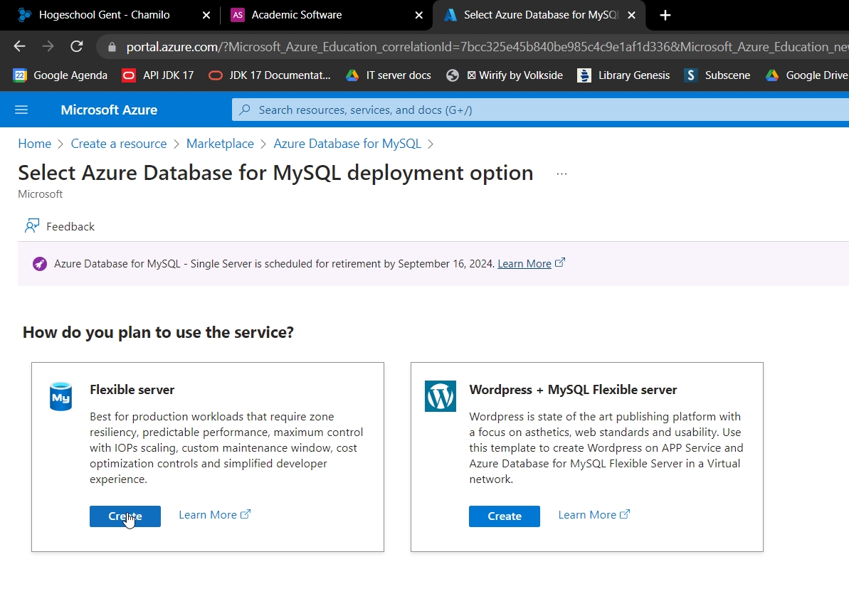Click the Feedback button
The width and height of the screenshot is (849, 616).
60,226
